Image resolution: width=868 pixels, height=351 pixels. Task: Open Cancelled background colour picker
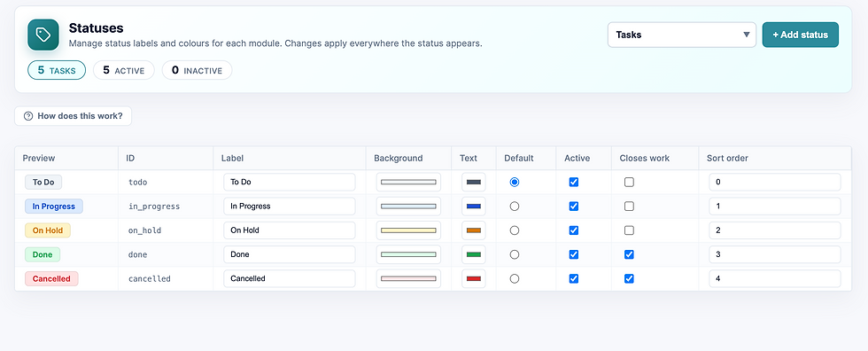coord(408,278)
